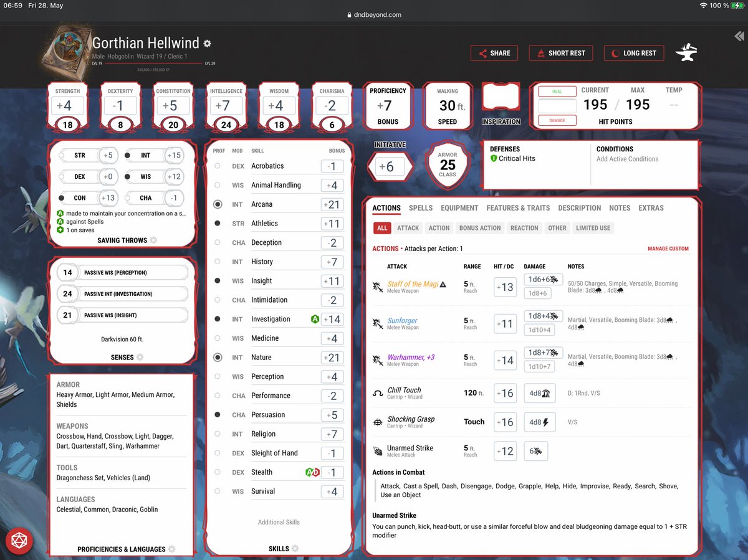Screen dimensions: 748x560
Task: Roll Warhammer 1d10+7 versatile damage
Action: coord(539,366)
